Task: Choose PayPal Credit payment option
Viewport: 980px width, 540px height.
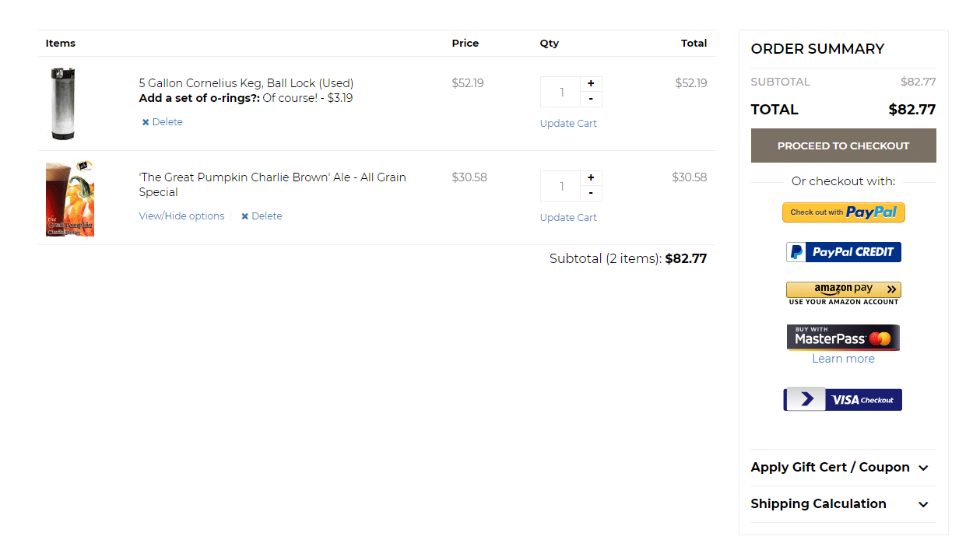Action: (x=843, y=252)
